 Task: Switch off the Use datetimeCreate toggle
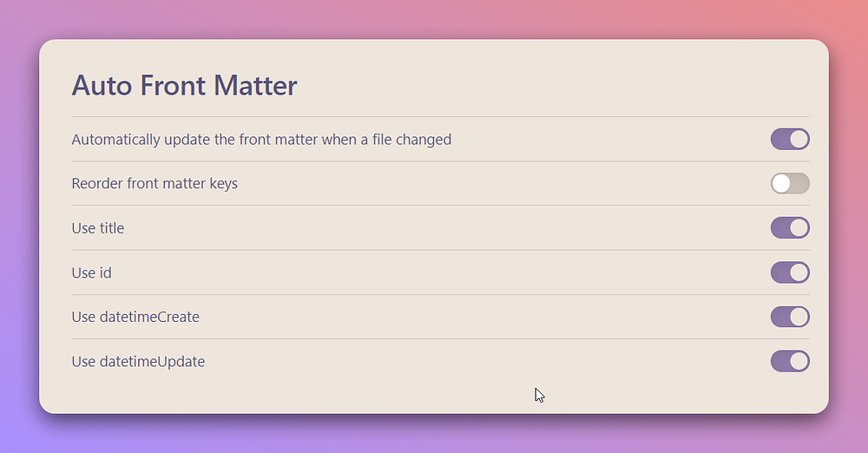pyautogui.click(x=790, y=317)
